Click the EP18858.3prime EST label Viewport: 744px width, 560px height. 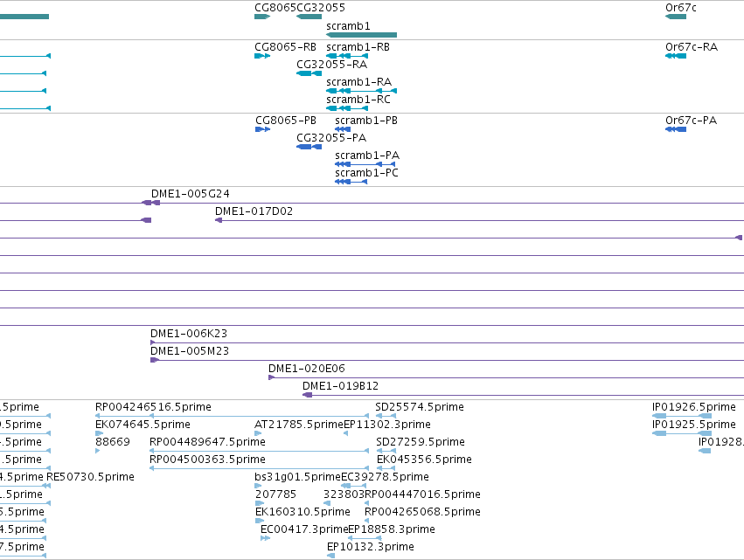(392, 529)
